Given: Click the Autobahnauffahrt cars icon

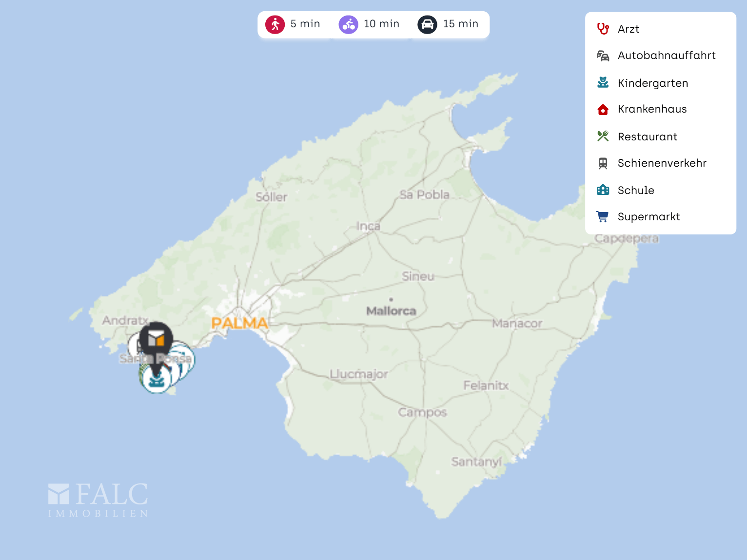Looking at the screenshot, I should pos(603,56).
